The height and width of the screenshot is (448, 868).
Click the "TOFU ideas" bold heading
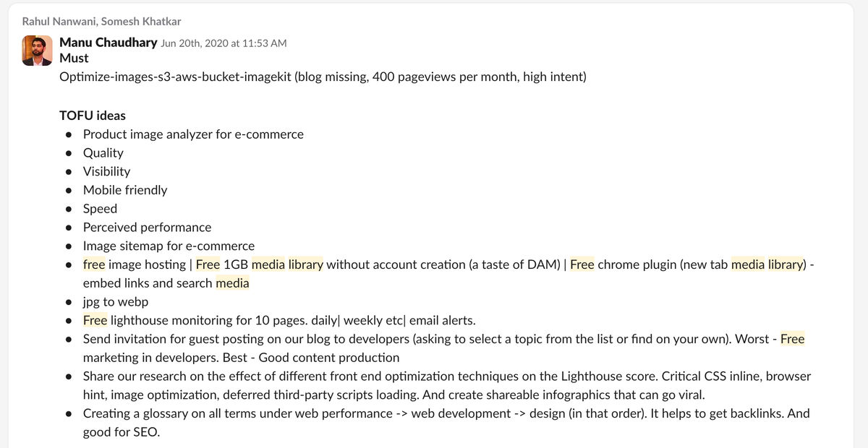coord(93,115)
